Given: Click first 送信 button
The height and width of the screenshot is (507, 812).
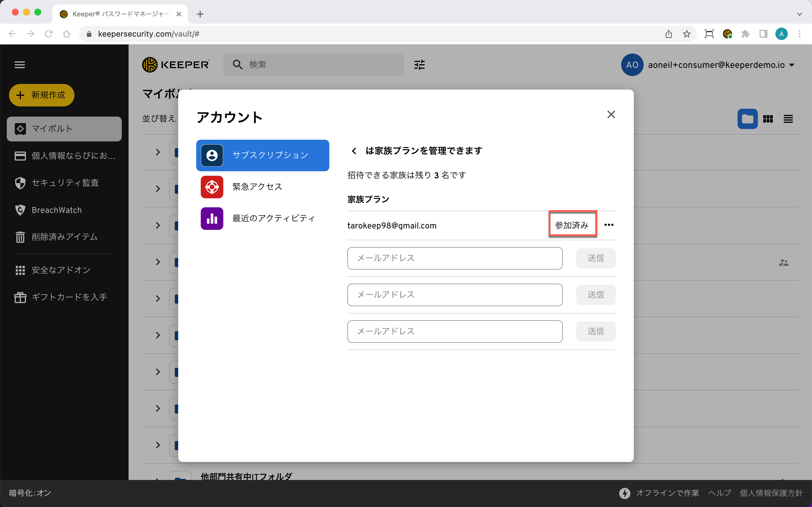Looking at the screenshot, I should [x=595, y=258].
